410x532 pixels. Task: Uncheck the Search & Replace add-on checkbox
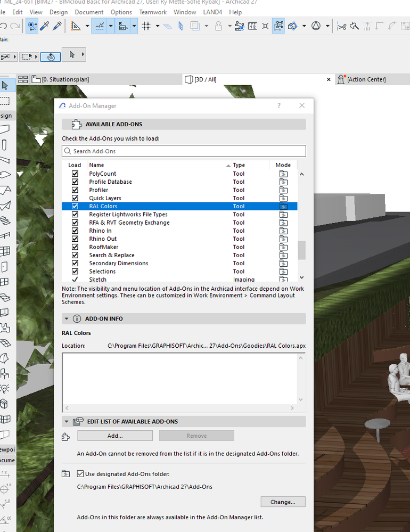[75, 255]
